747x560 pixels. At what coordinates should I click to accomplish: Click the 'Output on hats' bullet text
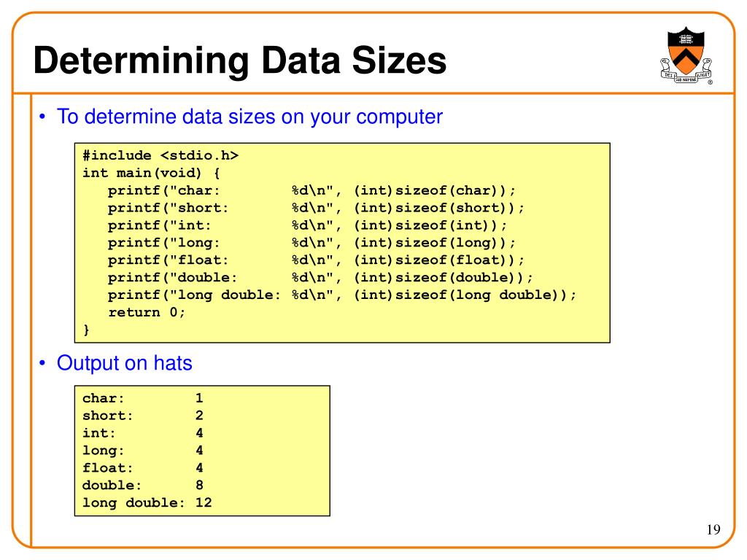(x=124, y=363)
